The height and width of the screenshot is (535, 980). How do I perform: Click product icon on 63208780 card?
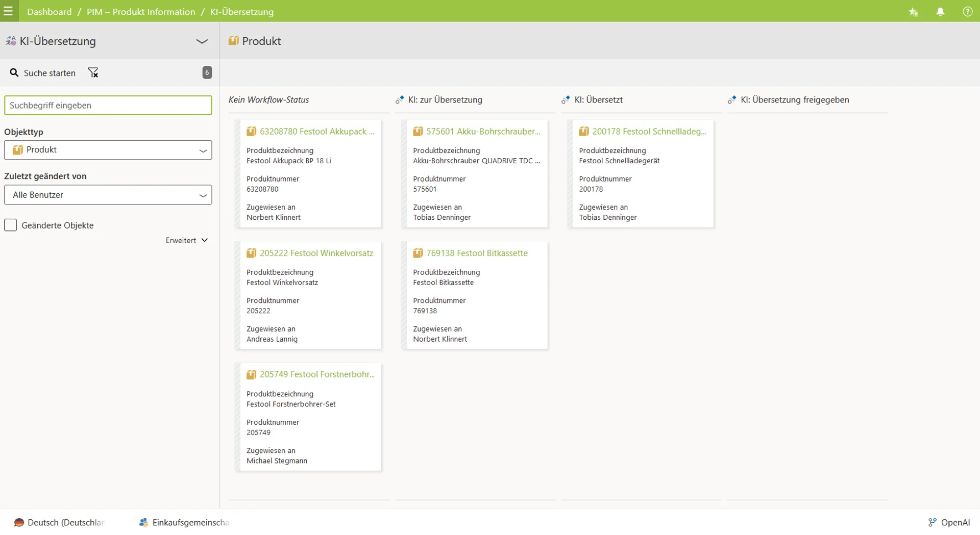click(251, 132)
